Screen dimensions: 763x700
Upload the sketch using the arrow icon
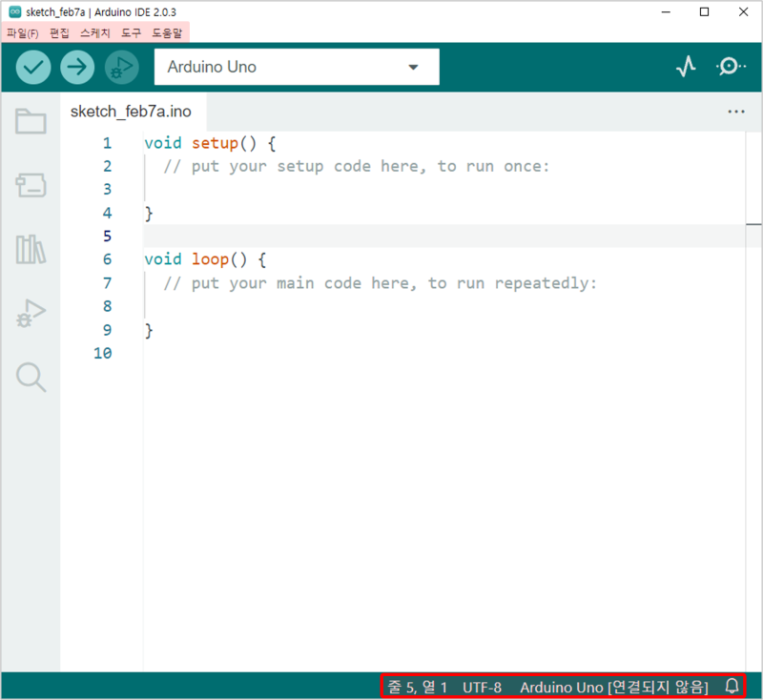(x=76, y=67)
